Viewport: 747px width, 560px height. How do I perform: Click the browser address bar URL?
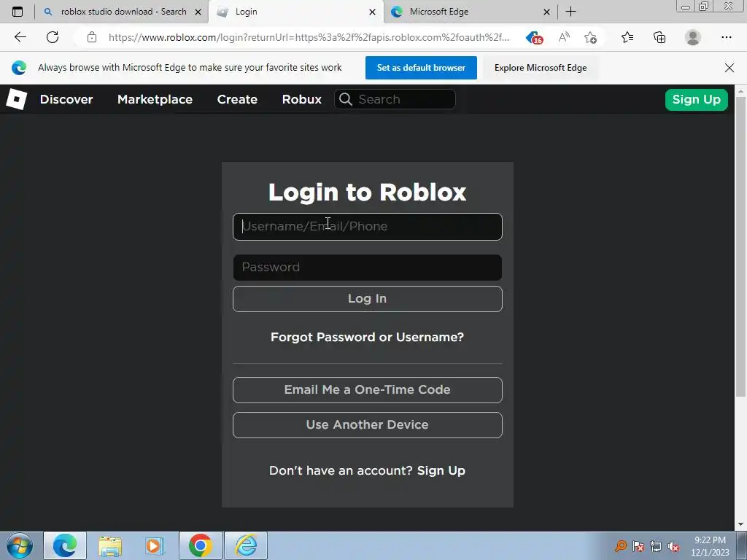(309, 37)
